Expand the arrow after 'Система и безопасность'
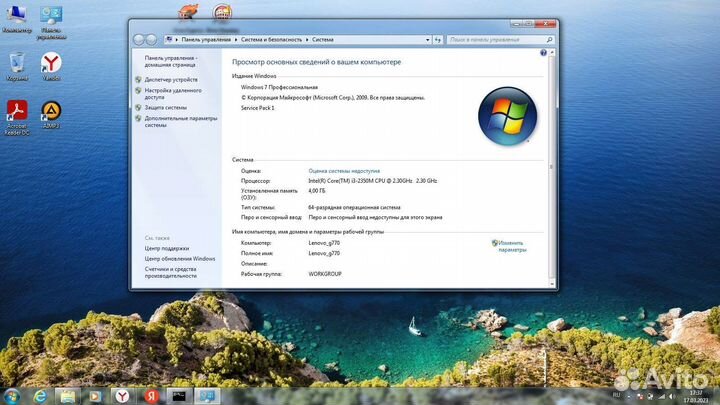The image size is (720, 405). tap(307, 40)
